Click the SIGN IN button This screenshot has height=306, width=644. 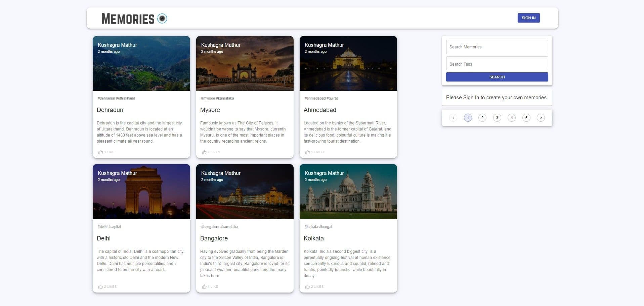point(528,18)
